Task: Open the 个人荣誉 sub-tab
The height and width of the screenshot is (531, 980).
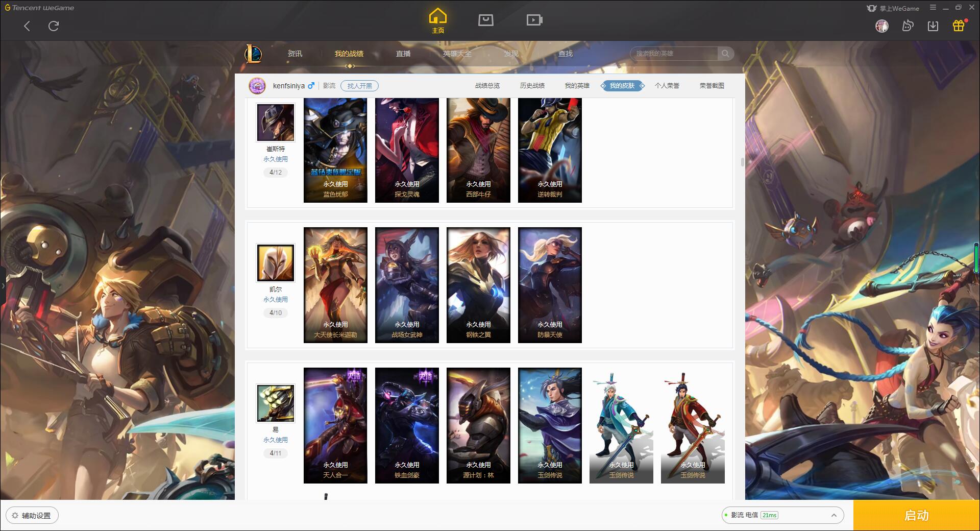Action: pos(667,86)
